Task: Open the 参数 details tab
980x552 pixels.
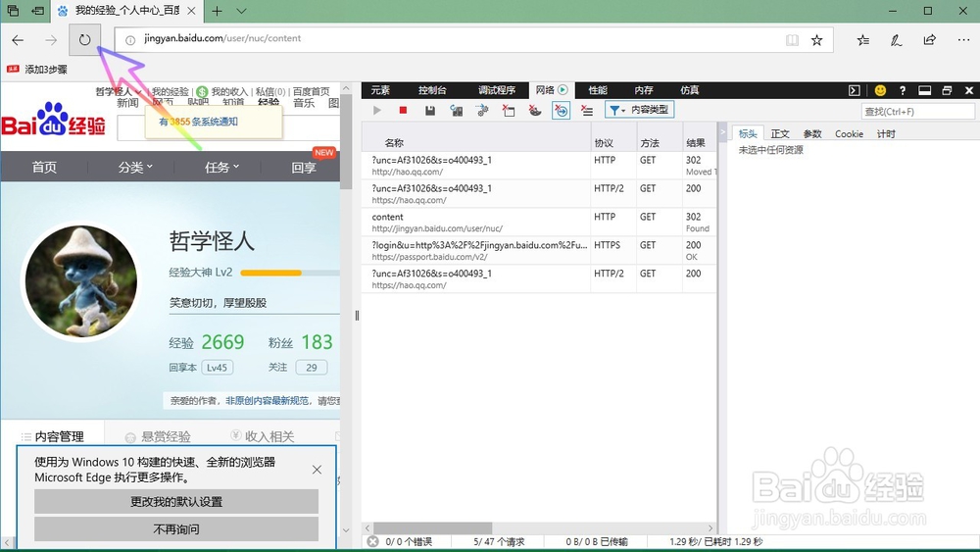Action: 812,133
